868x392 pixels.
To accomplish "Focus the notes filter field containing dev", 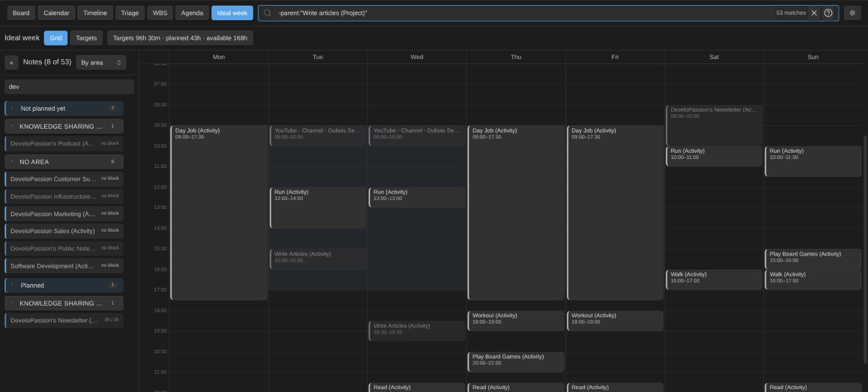I will click(x=69, y=86).
